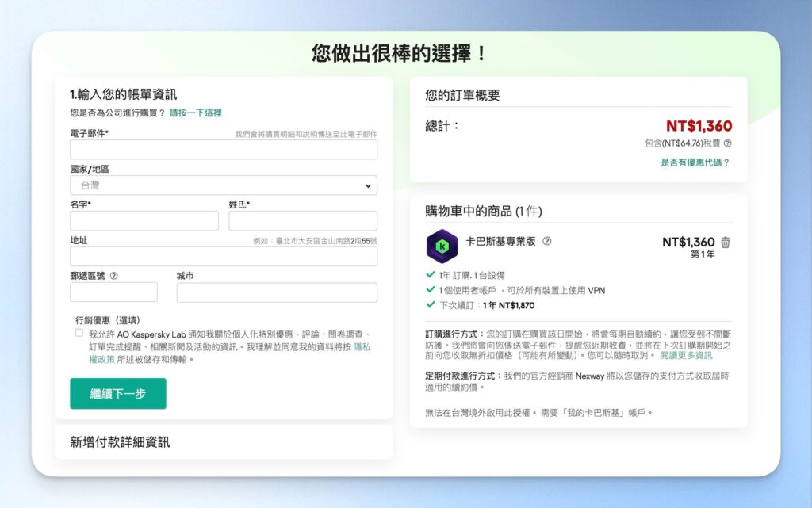812x508 pixels.
Task: Open the 國家/地區 dropdown showing 台灣
Action: coord(224,185)
